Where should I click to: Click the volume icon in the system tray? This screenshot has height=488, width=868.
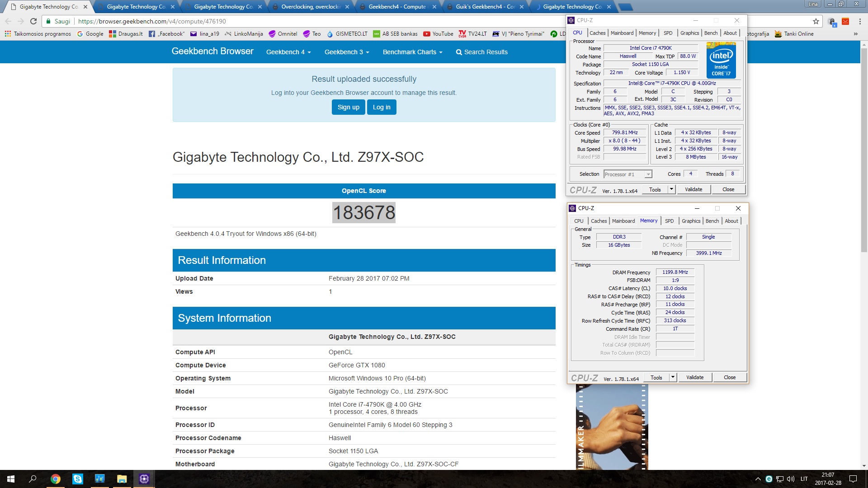pyautogui.click(x=790, y=479)
